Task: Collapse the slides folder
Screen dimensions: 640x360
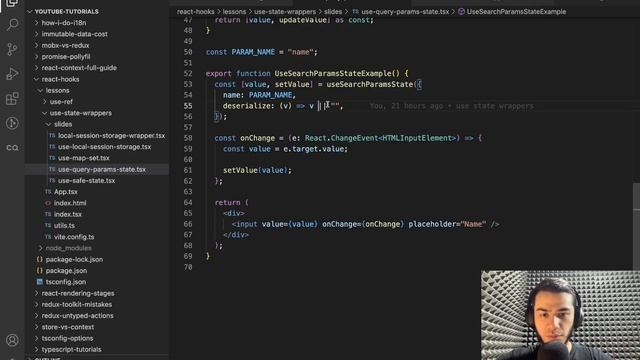Action: tap(63, 124)
